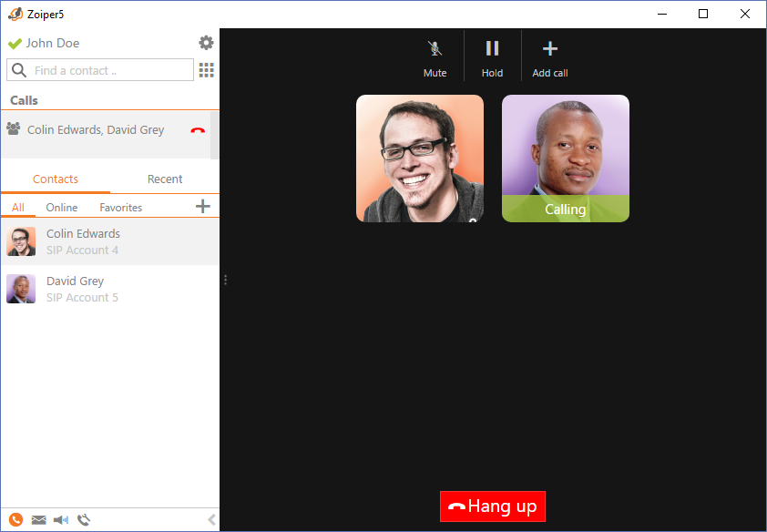The image size is (767, 532).
Task: Open John Doe presence status menu
Action: (44, 43)
